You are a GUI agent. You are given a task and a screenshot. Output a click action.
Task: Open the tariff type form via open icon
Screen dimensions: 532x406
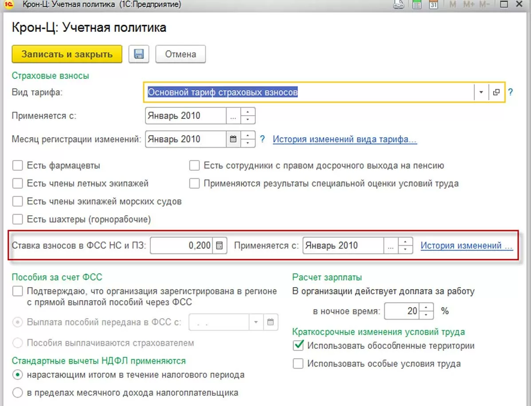pos(496,92)
